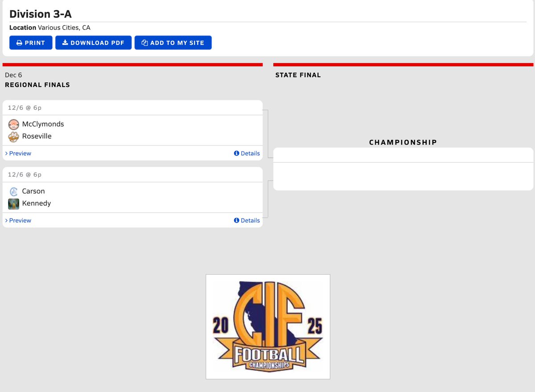The width and height of the screenshot is (535, 392).
Task: Click the CIF 2025 Football Championships logo
Action: click(x=268, y=326)
